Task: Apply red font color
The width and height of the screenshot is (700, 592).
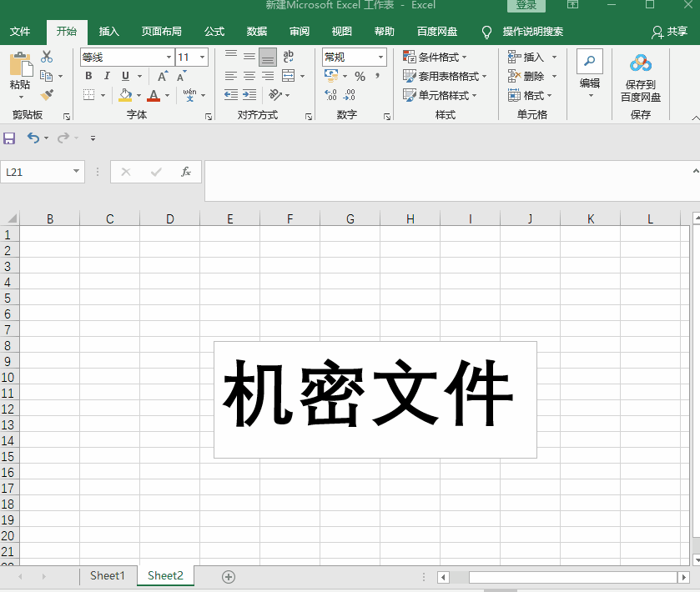Action: 154,94
